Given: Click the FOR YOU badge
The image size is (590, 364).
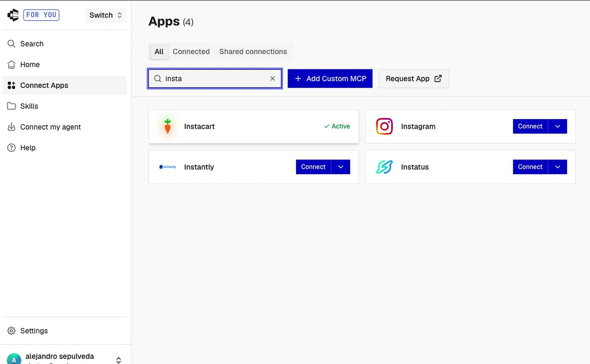Looking at the screenshot, I should point(41,15).
